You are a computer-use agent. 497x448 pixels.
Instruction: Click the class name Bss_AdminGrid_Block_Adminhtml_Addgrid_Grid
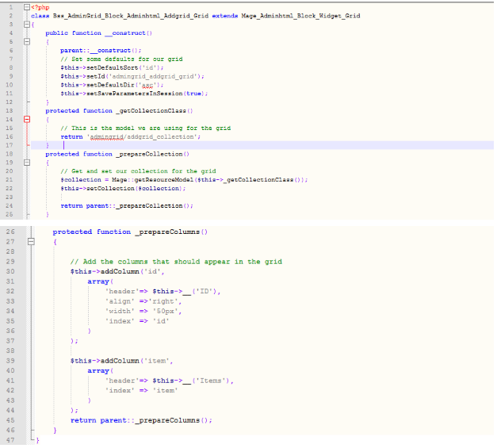click(131, 16)
